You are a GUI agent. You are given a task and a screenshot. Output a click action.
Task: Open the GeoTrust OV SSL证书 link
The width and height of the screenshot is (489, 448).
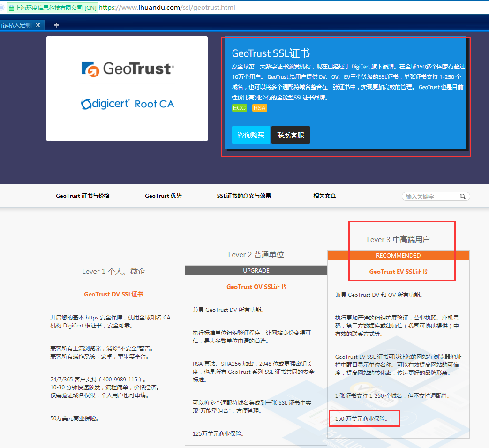(256, 287)
